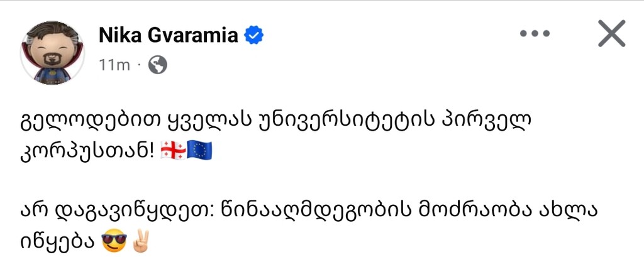This screenshot has height=257, width=644.
Task: Click the "11m" post timestamp
Action: click(114, 65)
